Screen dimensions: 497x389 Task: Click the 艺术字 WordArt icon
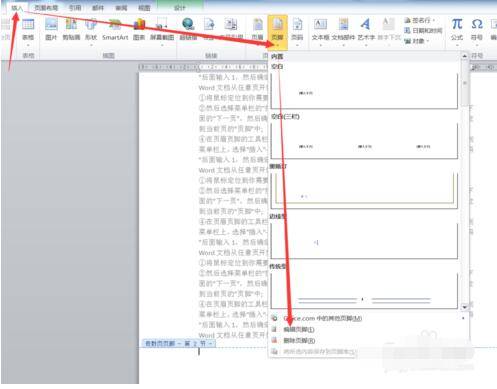[x=366, y=30]
